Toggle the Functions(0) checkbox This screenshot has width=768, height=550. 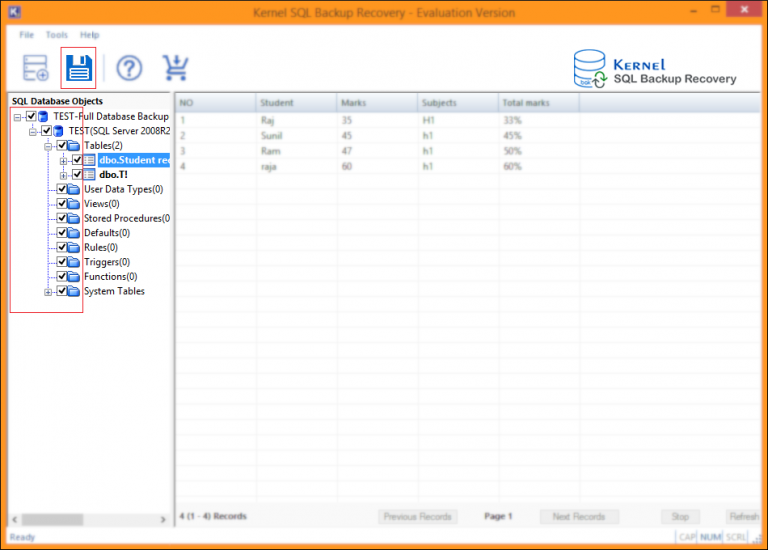click(x=62, y=276)
